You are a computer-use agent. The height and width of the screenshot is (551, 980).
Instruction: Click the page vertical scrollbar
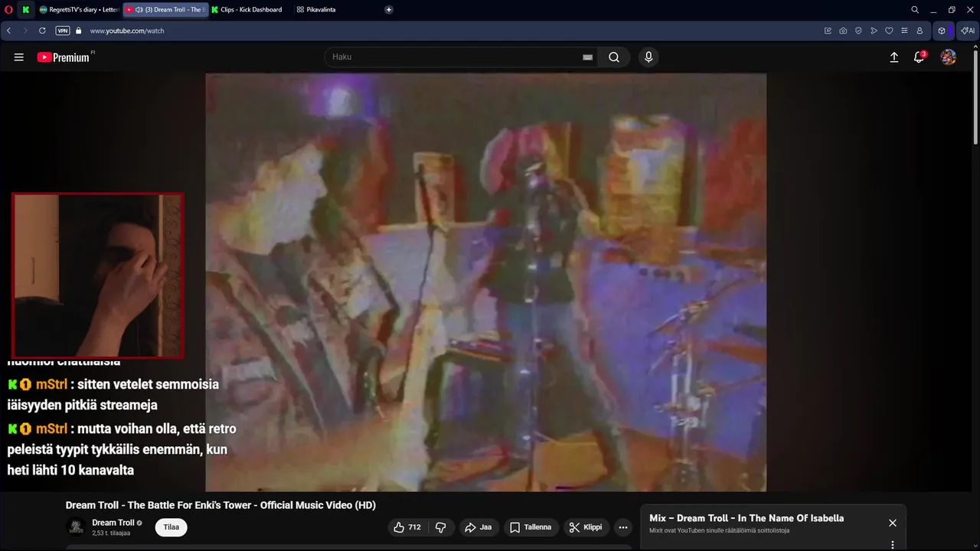(x=975, y=96)
